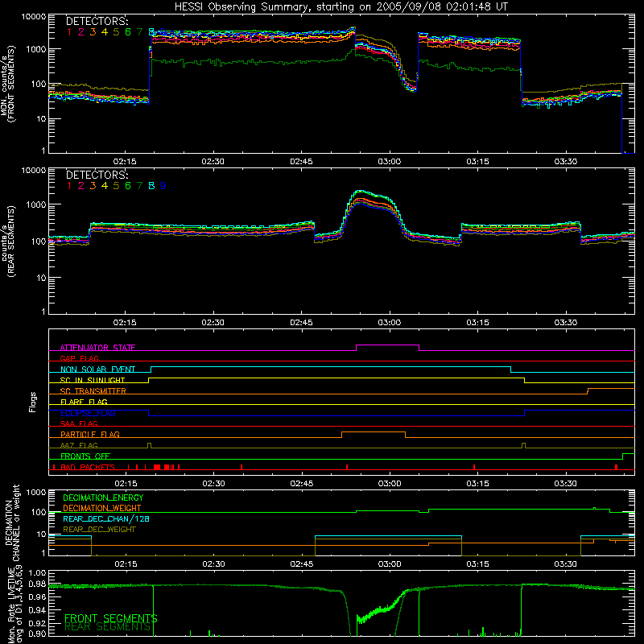Image resolution: width=644 pixels, height=644 pixels.
Task: Click magenta detector 2 in rear segments legend
Action: click(81, 186)
